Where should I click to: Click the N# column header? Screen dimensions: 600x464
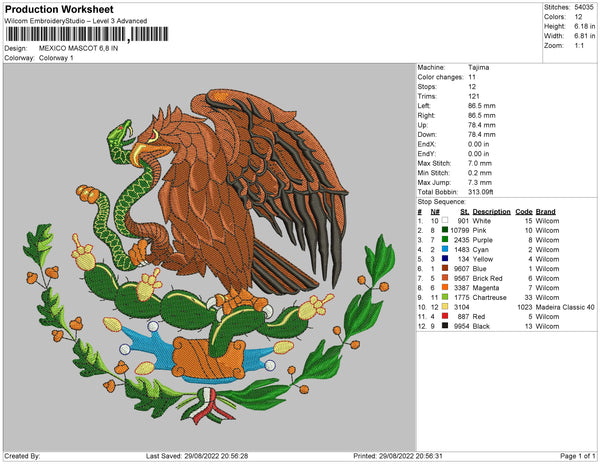tap(435, 212)
